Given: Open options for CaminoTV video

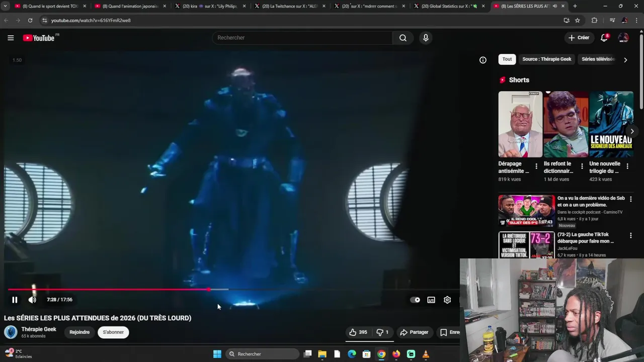Looking at the screenshot, I should pos(630,200).
